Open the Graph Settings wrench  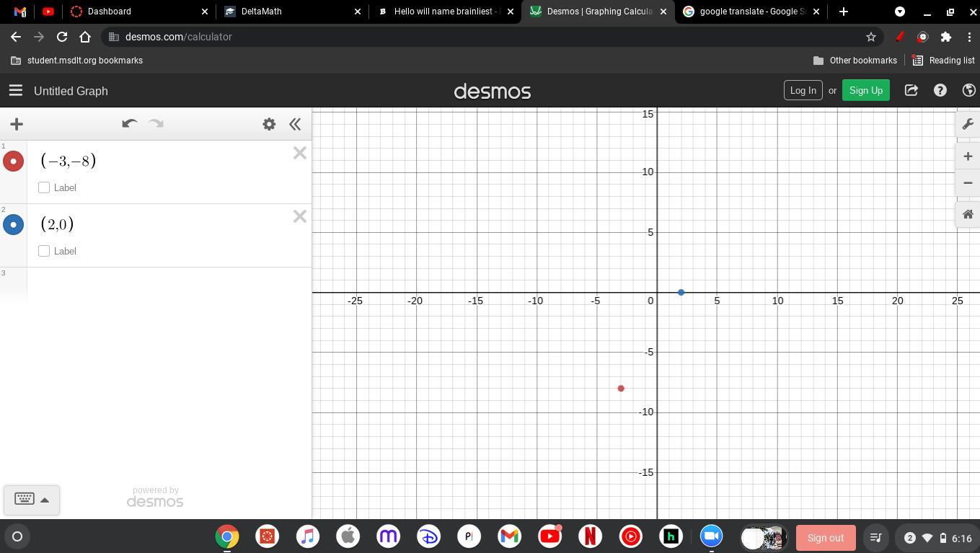pos(968,124)
